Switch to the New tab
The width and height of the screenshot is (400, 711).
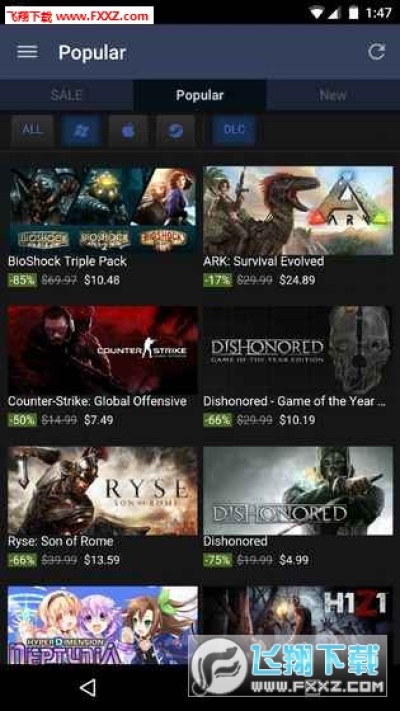333,95
